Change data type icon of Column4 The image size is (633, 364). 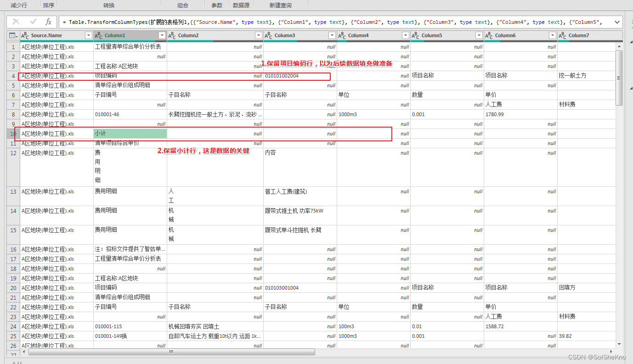[x=342, y=35]
